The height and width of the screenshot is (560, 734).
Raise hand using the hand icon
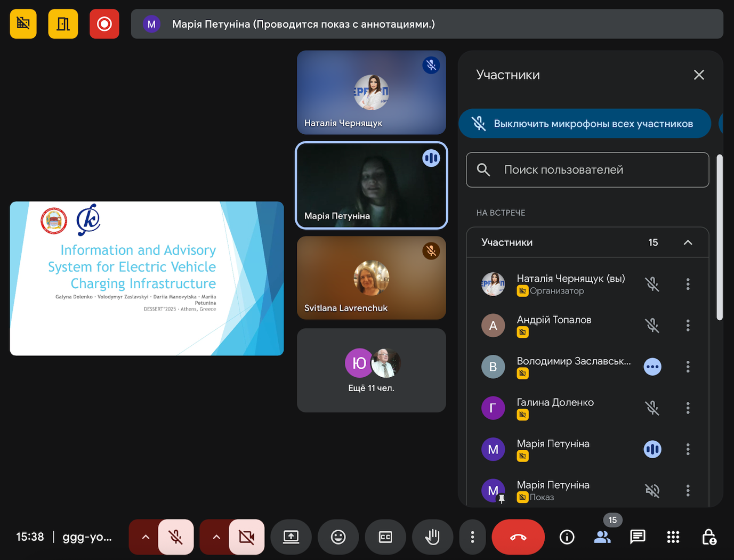[432, 537]
